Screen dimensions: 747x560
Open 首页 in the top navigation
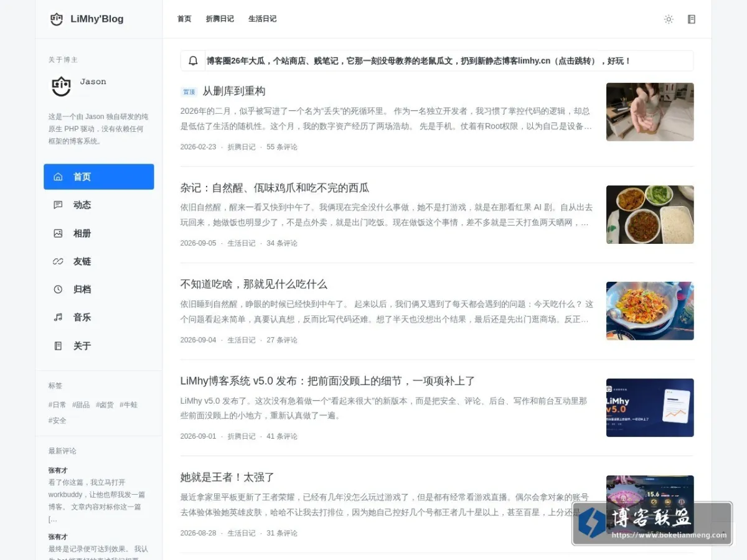[184, 19]
